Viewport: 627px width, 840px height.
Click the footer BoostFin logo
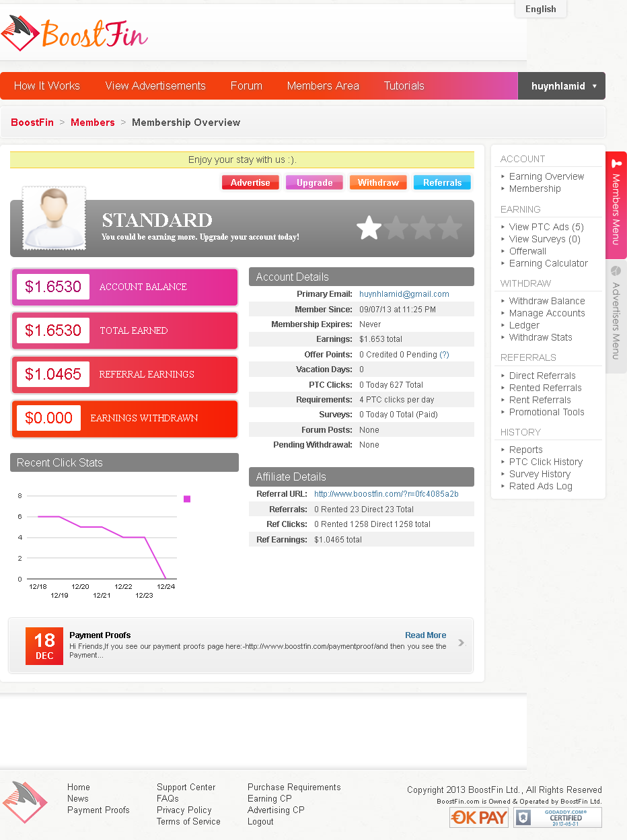[x=24, y=802]
